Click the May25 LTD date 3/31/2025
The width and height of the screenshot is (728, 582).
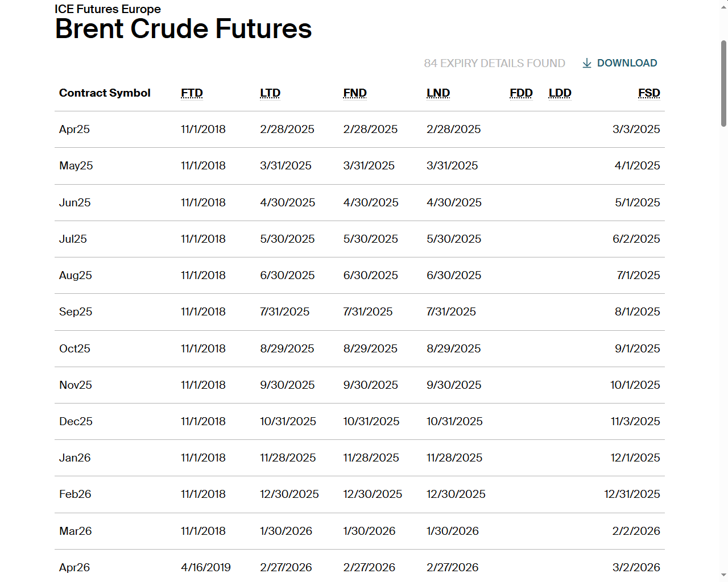pyautogui.click(x=286, y=165)
